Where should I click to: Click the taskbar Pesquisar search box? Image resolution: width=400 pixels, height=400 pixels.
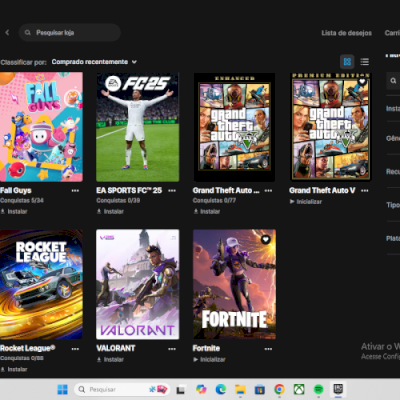pos(122,389)
